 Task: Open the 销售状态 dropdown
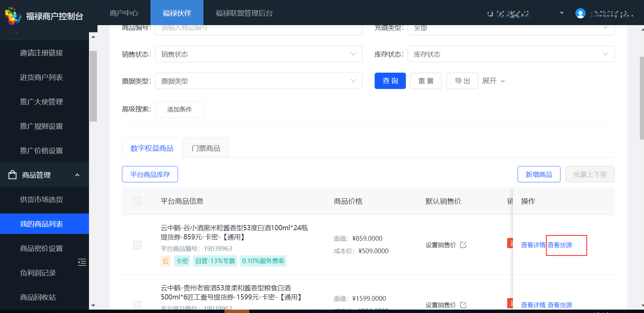pos(259,54)
